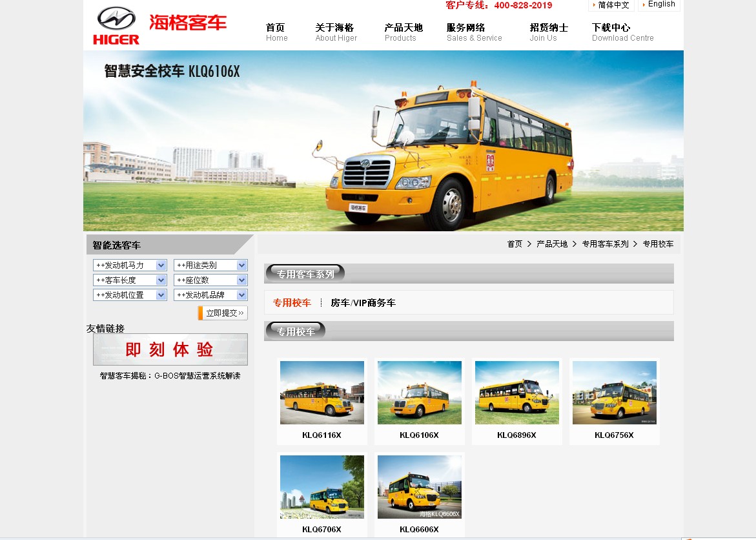This screenshot has width=756, height=540.
Task: Open the 产品天地 Products menu
Action: tap(403, 32)
